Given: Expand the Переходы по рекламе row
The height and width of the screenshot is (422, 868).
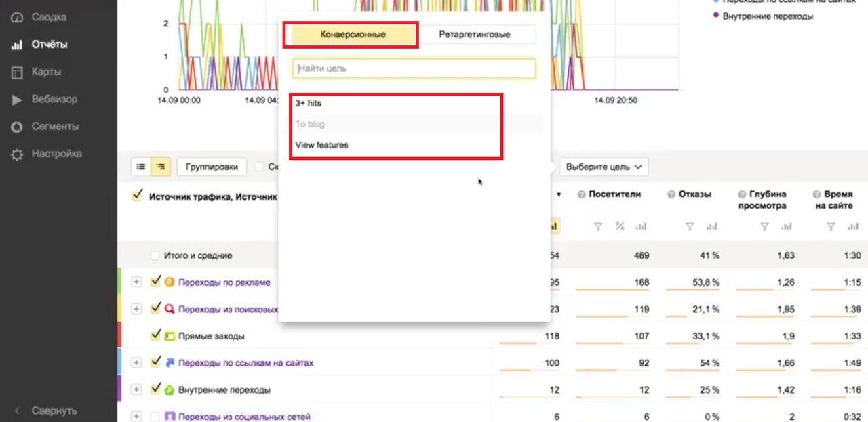Looking at the screenshot, I should click(x=136, y=282).
